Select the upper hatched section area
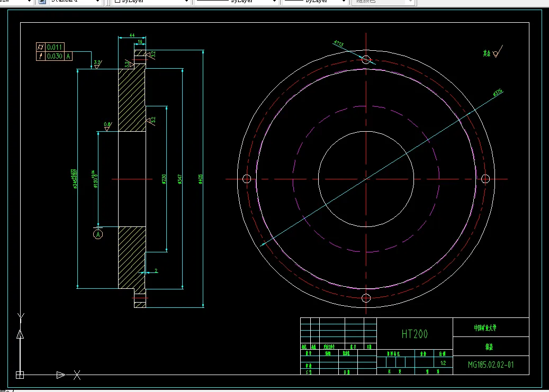The width and height of the screenshot is (549, 392). tap(132, 100)
